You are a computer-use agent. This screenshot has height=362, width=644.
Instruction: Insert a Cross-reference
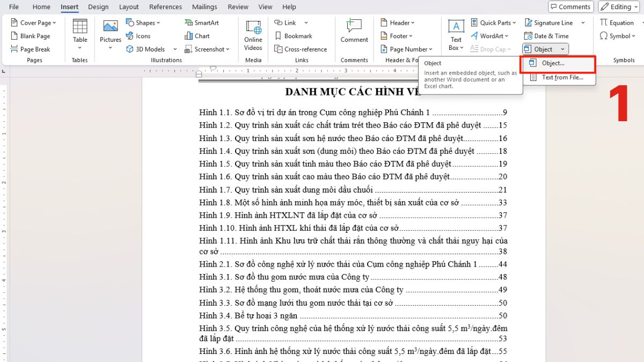coord(301,49)
